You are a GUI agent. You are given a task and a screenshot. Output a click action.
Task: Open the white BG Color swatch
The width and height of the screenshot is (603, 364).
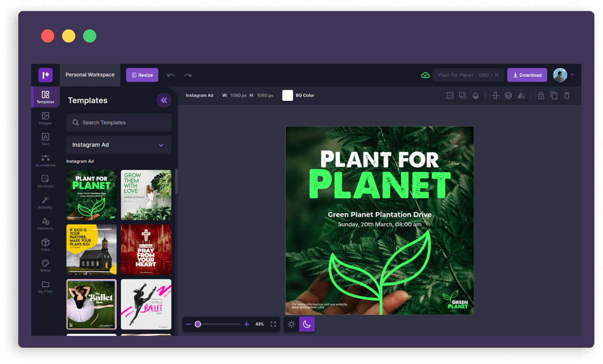(x=288, y=96)
